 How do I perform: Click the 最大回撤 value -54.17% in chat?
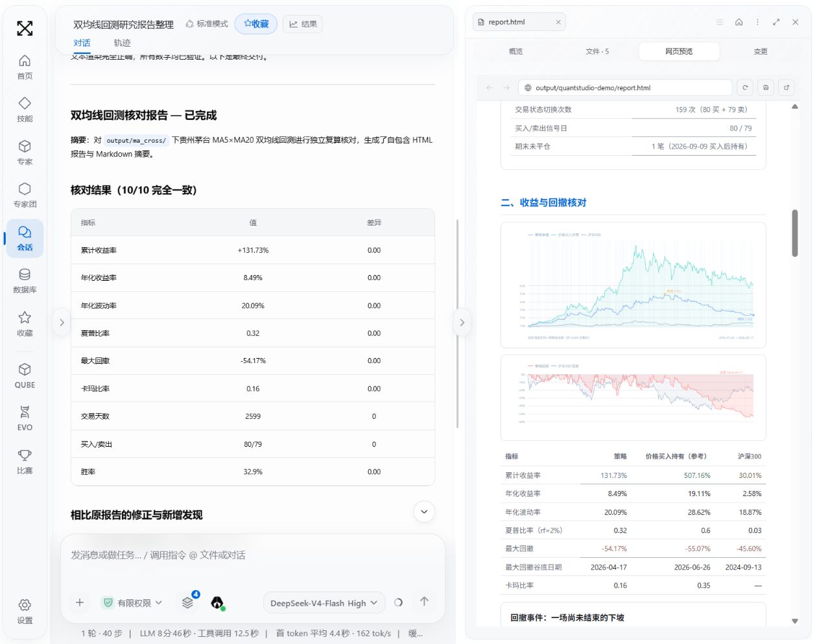[x=253, y=361]
